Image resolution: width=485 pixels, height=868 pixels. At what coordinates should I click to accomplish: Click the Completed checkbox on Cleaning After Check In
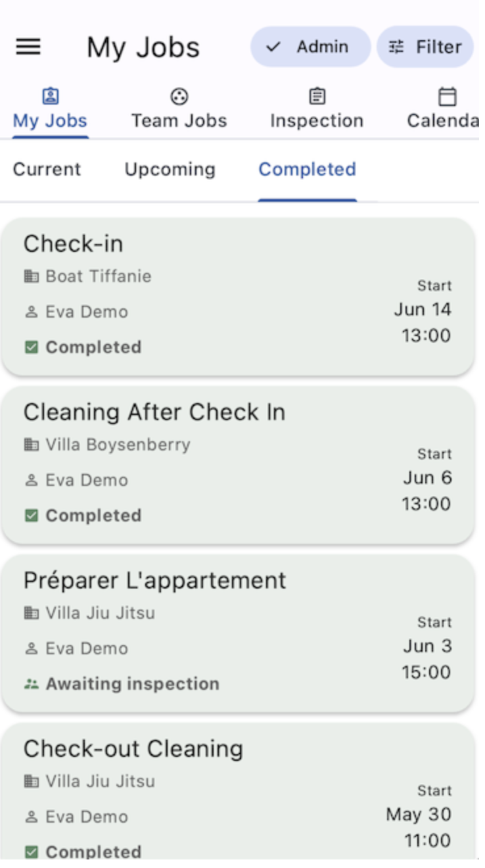pyautogui.click(x=31, y=516)
